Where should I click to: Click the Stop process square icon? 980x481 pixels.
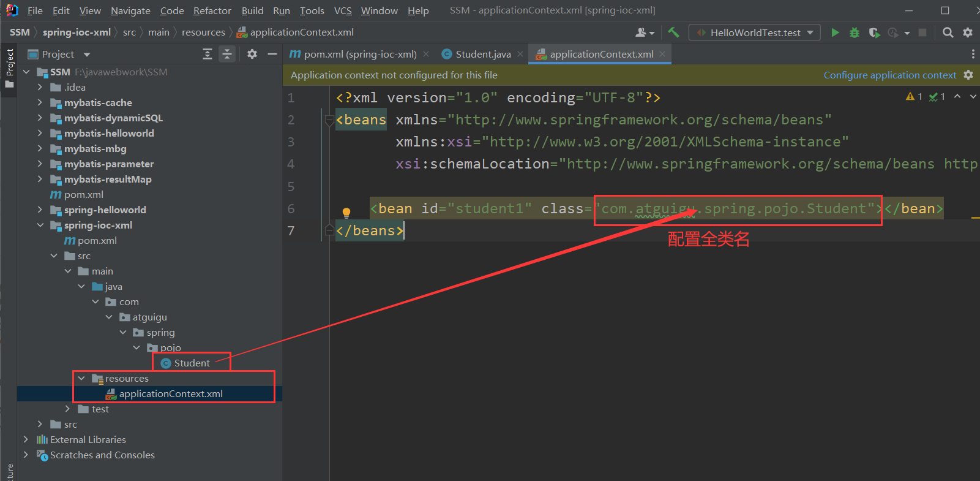pos(922,32)
